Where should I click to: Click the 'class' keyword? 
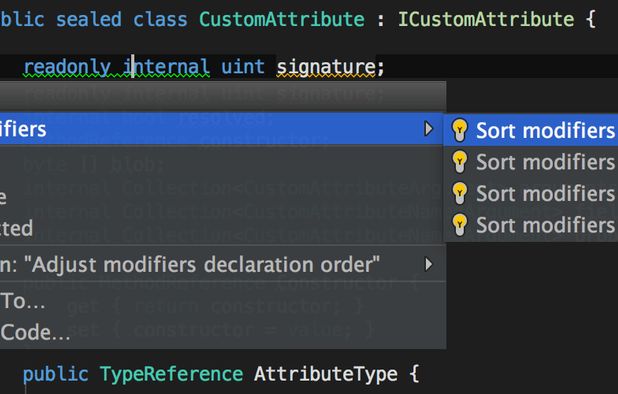160,20
